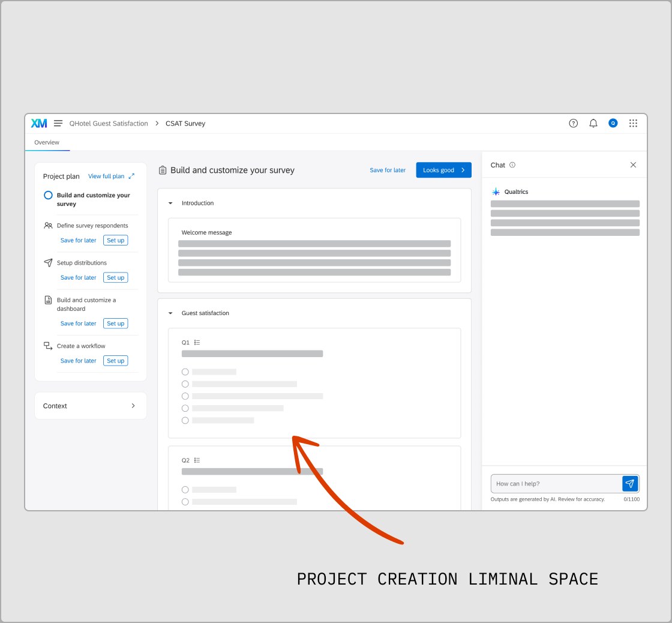Switch to the Overview tab
This screenshot has height=623, width=672.
[47, 142]
